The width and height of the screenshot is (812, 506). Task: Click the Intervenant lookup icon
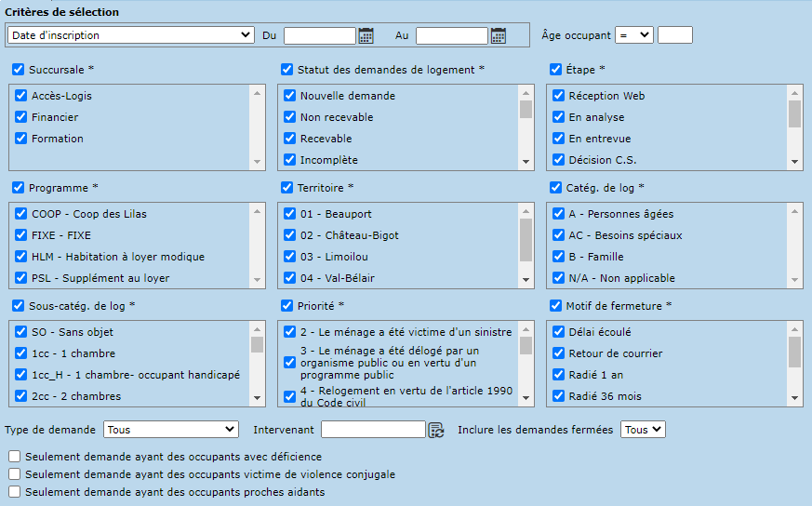[436, 430]
